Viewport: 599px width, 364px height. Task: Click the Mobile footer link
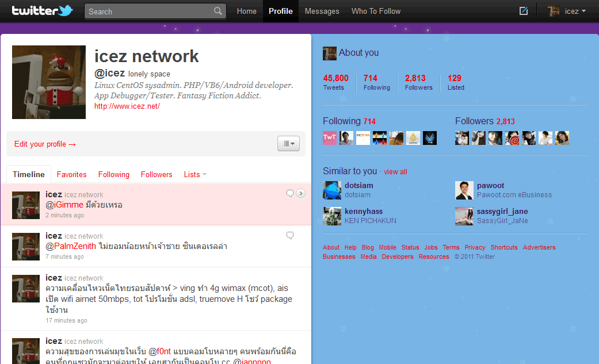point(387,247)
